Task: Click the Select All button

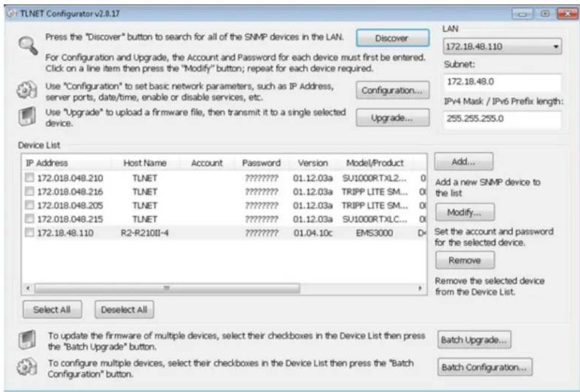Action: pos(52,310)
